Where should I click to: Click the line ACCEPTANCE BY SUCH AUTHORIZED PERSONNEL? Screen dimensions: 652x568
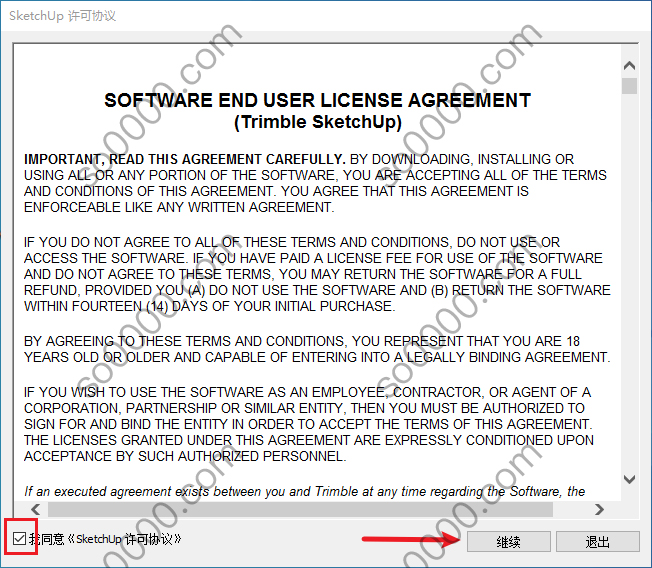[x=185, y=457]
